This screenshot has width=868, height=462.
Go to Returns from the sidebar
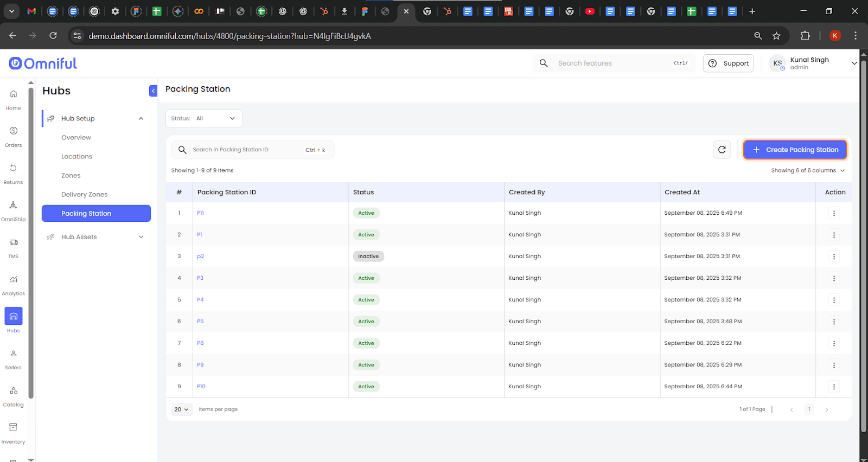[x=13, y=173]
